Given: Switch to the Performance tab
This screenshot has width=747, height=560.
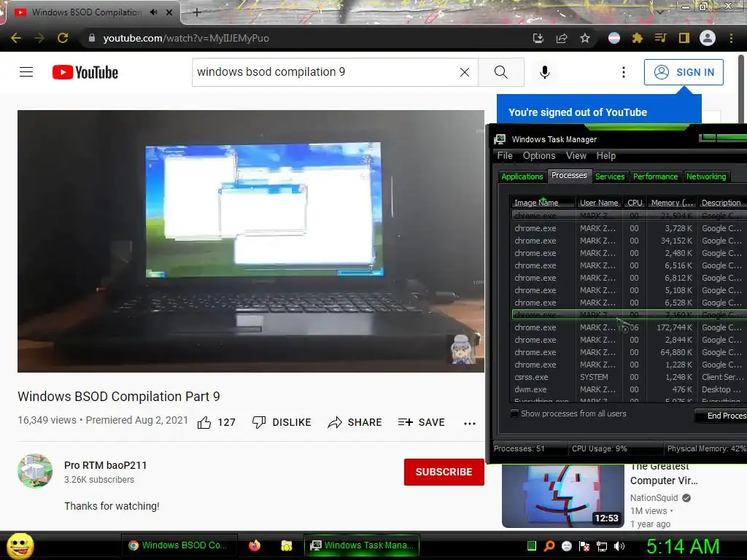Looking at the screenshot, I should coord(656,176).
